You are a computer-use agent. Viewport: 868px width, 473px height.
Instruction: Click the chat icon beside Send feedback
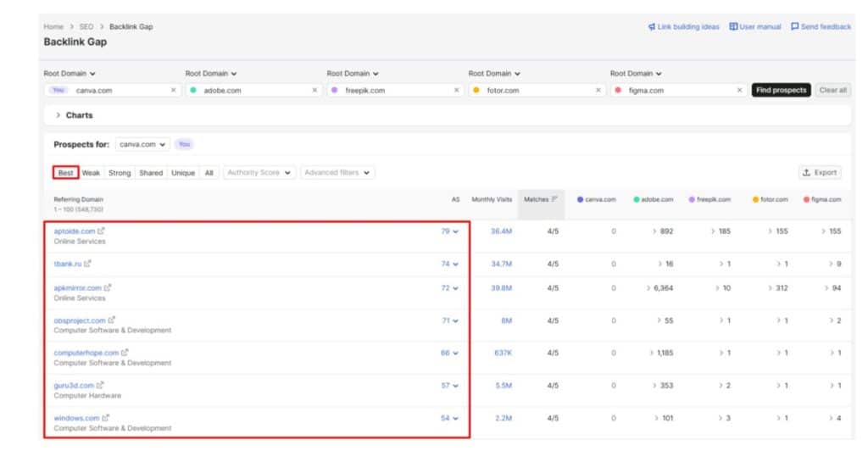click(x=794, y=26)
